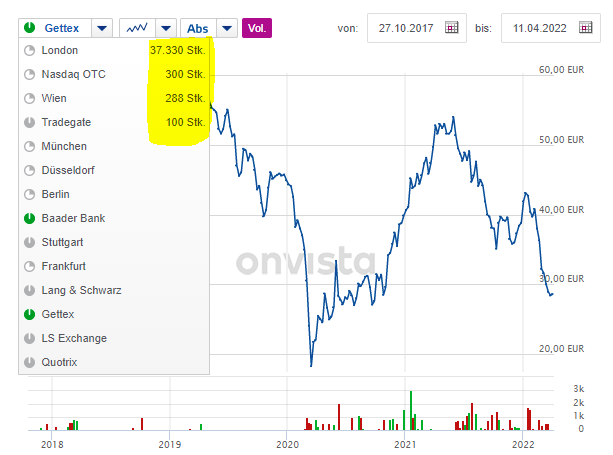Select Wien exchange from the list
Image resolution: width=613 pixels, height=455 pixels.
(x=57, y=98)
